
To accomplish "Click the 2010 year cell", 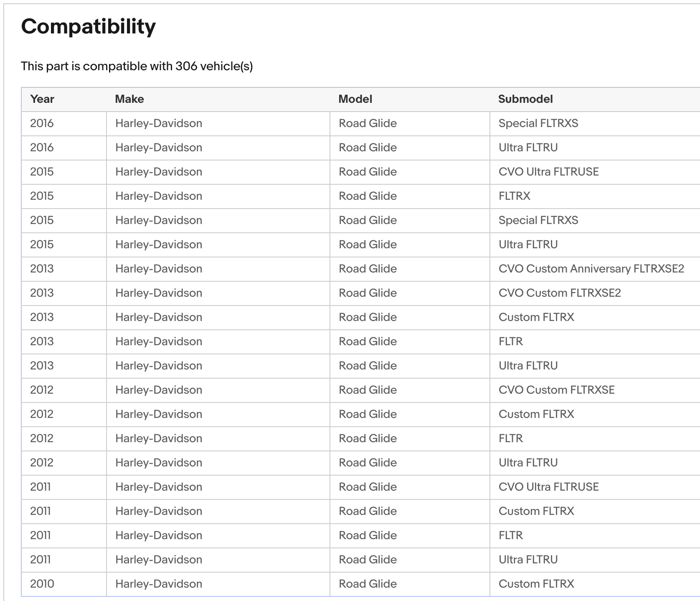I will pos(42,584).
